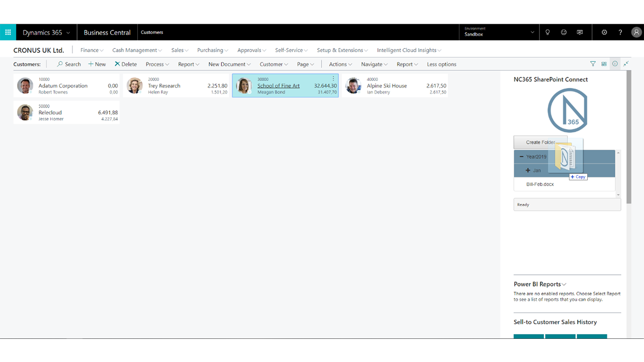This screenshot has width=644, height=362.
Task: Click the Ready status field
Action: click(567, 205)
